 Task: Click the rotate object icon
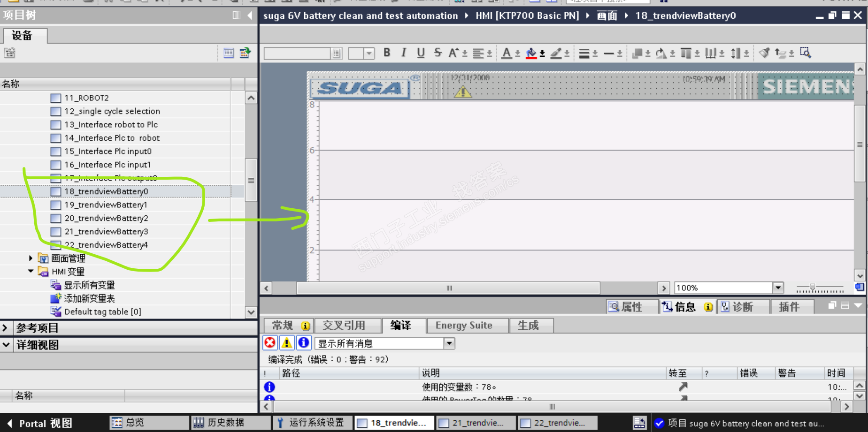click(x=661, y=53)
